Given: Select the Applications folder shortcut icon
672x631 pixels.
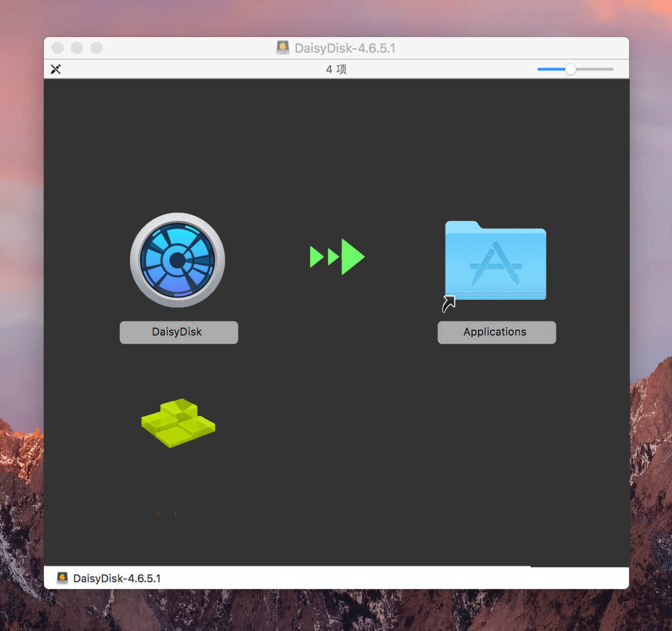Looking at the screenshot, I should pos(495,261).
